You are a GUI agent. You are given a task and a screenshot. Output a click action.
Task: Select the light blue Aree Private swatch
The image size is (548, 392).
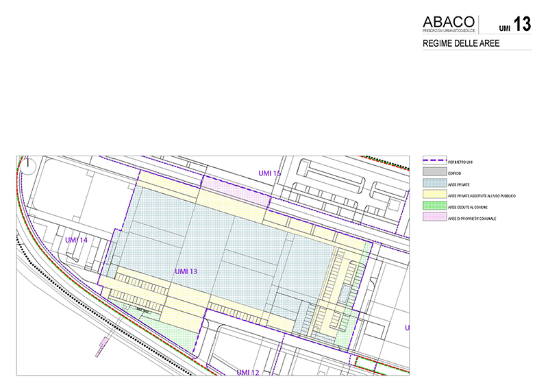(x=434, y=184)
